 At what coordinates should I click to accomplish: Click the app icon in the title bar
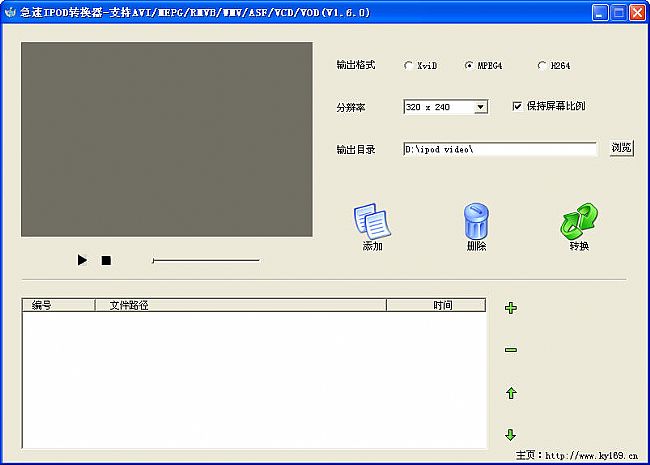pyautogui.click(x=10, y=12)
